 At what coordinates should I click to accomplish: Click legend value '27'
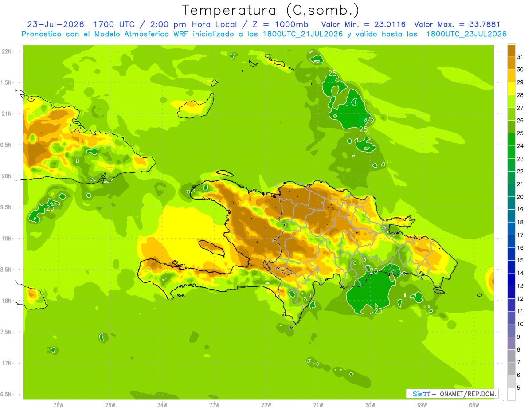(520, 108)
